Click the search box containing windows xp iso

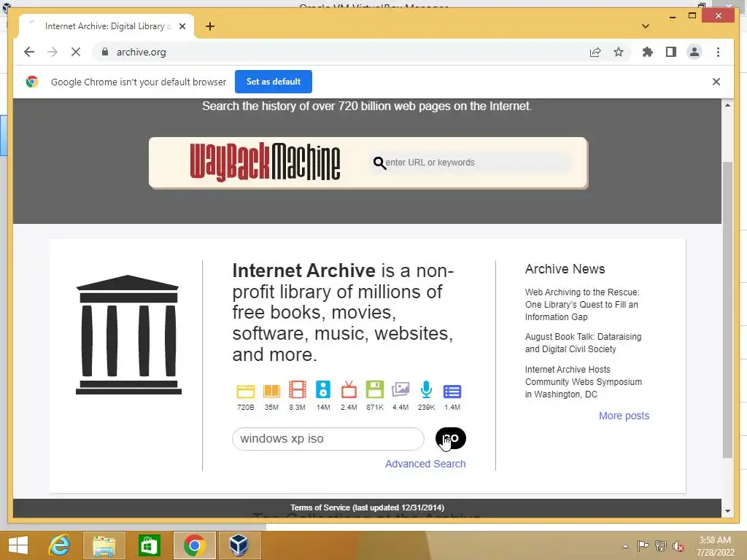328,438
